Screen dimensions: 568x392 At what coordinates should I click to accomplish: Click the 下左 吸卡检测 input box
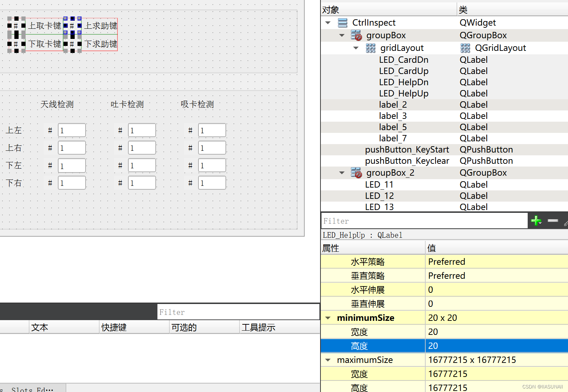212,165
